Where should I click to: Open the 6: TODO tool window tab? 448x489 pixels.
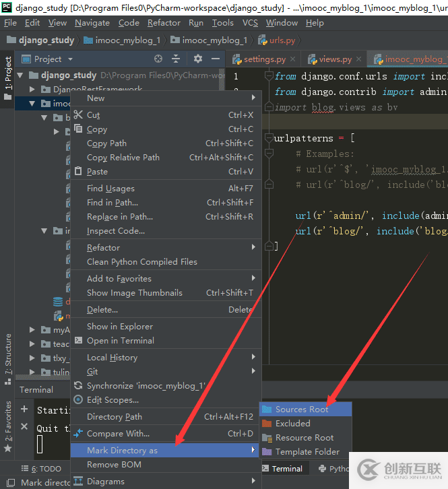coord(44,469)
